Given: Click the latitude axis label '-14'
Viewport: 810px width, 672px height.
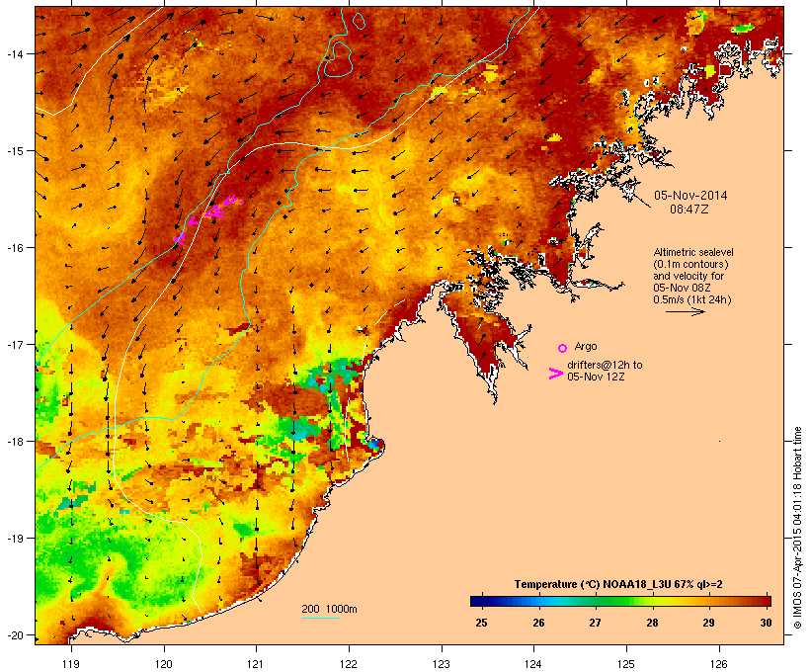Looking at the screenshot, I should click(x=15, y=53).
